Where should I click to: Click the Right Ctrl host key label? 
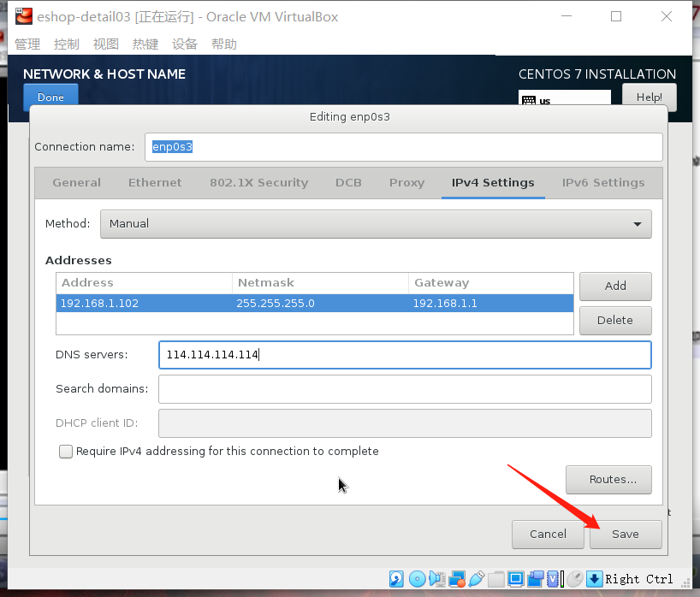pos(639,579)
